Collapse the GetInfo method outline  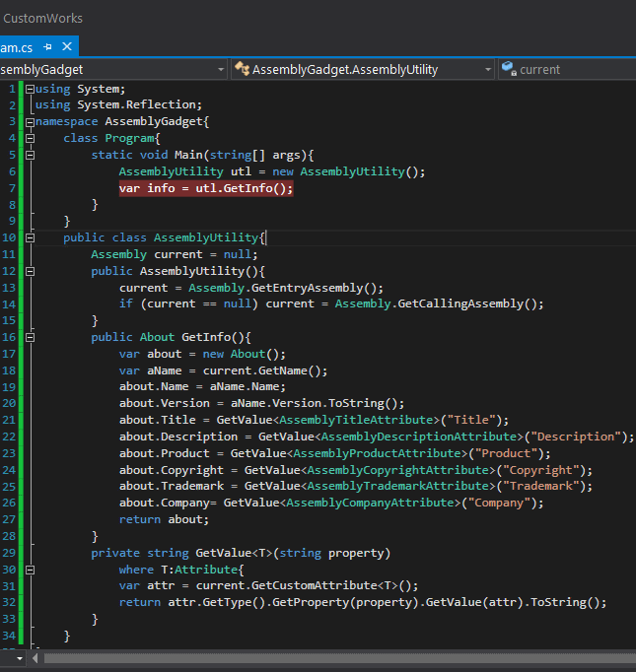(30, 337)
